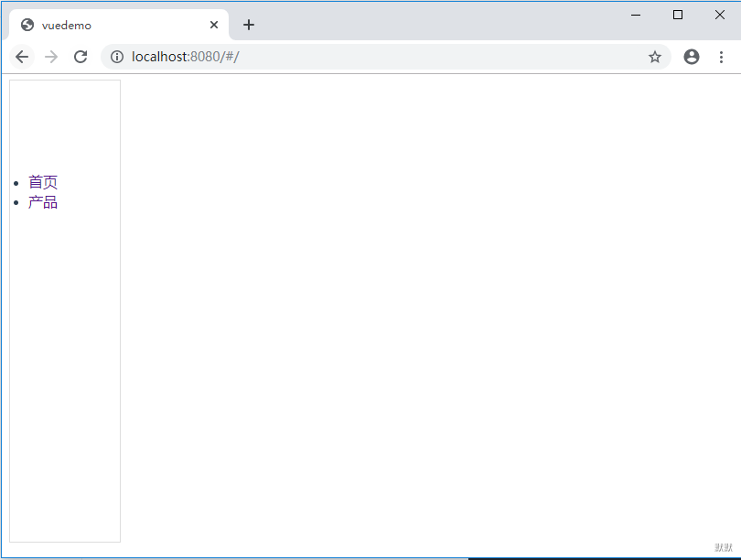This screenshot has width=741, height=560.
Task: Click the browser forward arrow
Action: tap(51, 57)
